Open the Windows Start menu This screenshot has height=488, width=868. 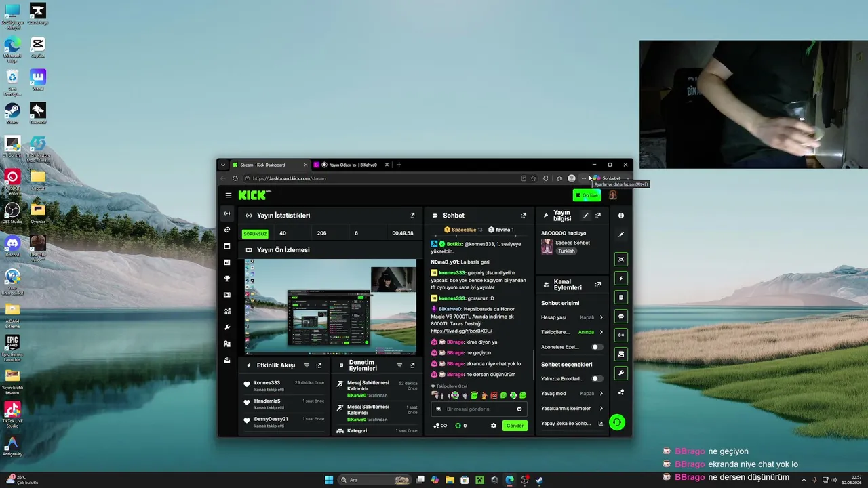tap(329, 480)
